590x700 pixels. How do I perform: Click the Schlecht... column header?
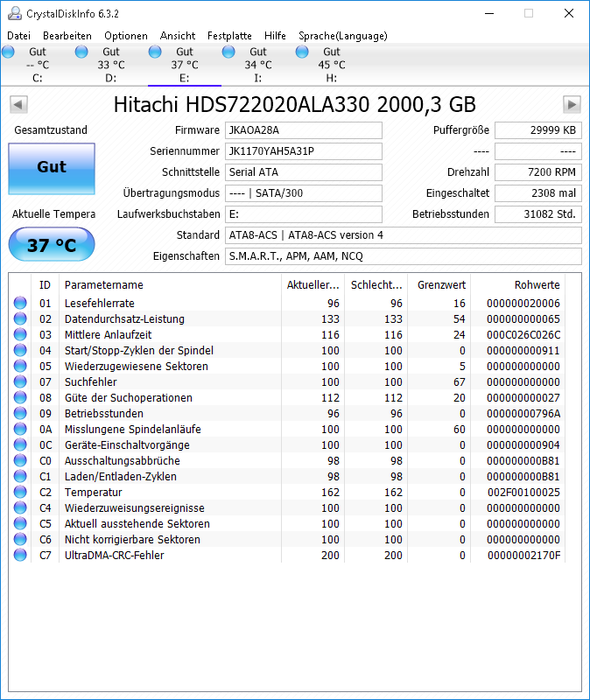point(376,285)
